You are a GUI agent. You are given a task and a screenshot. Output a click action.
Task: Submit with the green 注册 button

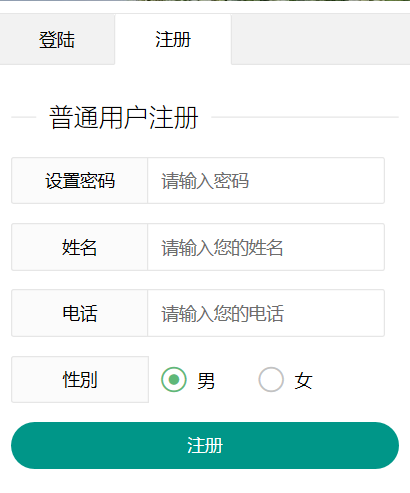point(205,445)
